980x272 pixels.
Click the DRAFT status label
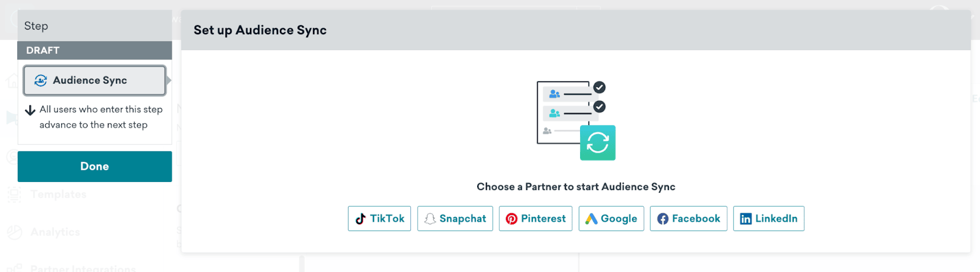43,50
